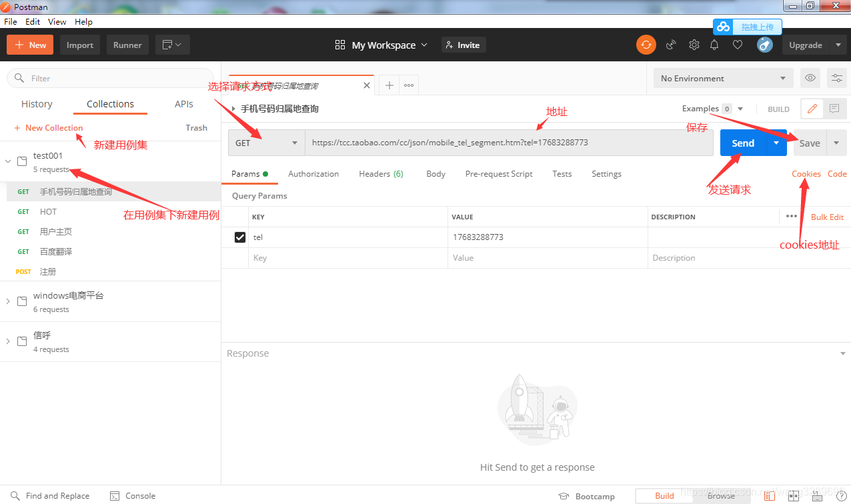Switch to the two-pane view icon

pyautogui.click(x=794, y=496)
